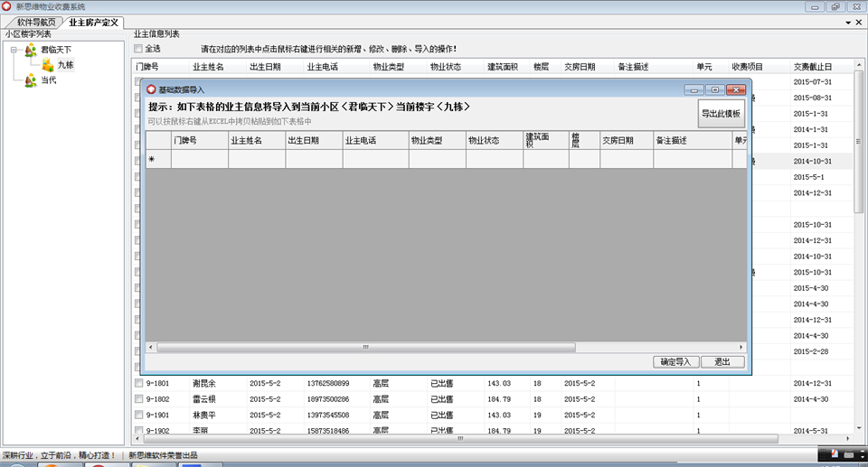This screenshot has height=467, width=868.
Task: Click dialog grid's right horizontal scroll arrow
Action: (741, 347)
